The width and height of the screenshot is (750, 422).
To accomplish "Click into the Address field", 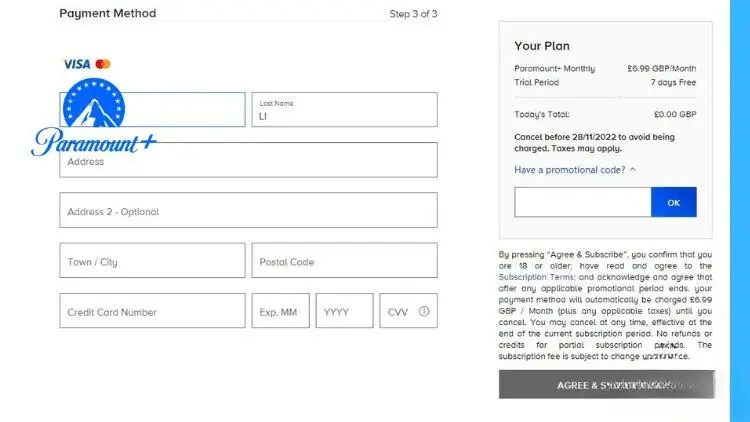I will pyautogui.click(x=248, y=160).
